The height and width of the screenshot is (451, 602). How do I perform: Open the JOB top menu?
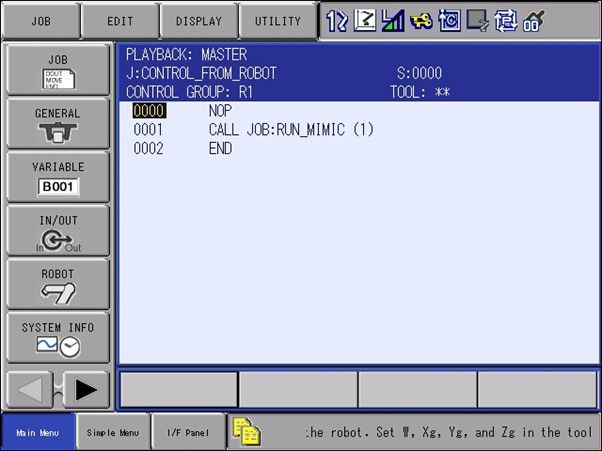coord(40,20)
